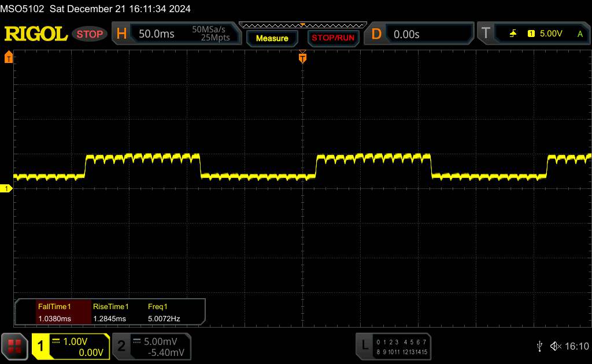Click the yellow channel 1 ground marker

tap(6, 188)
